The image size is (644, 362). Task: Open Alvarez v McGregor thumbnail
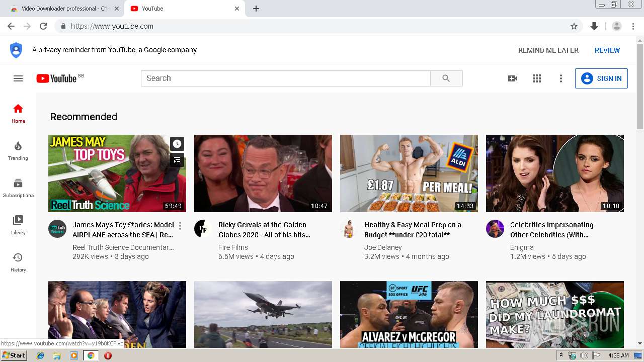pos(409,314)
